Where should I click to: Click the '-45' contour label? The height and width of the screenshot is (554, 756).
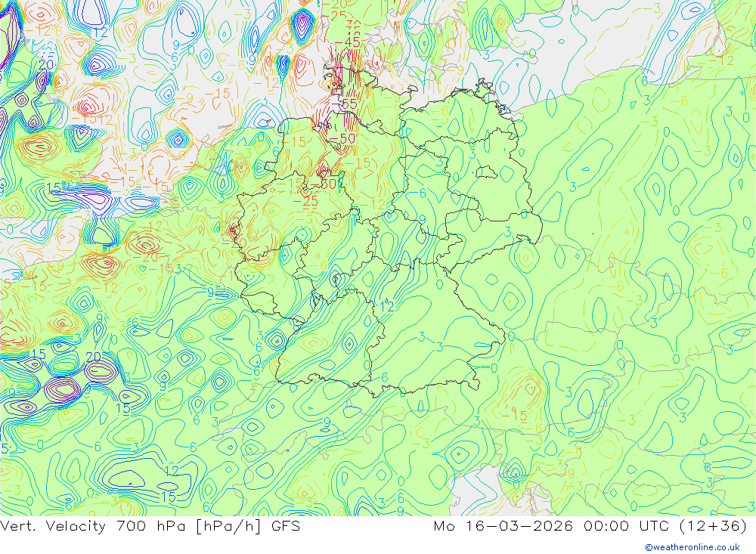[x=348, y=42]
